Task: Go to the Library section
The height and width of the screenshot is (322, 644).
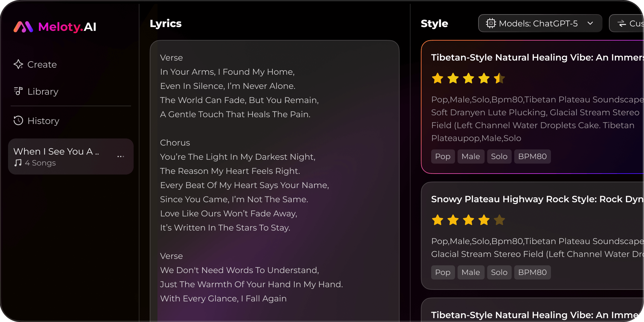Action: click(43, 91)
